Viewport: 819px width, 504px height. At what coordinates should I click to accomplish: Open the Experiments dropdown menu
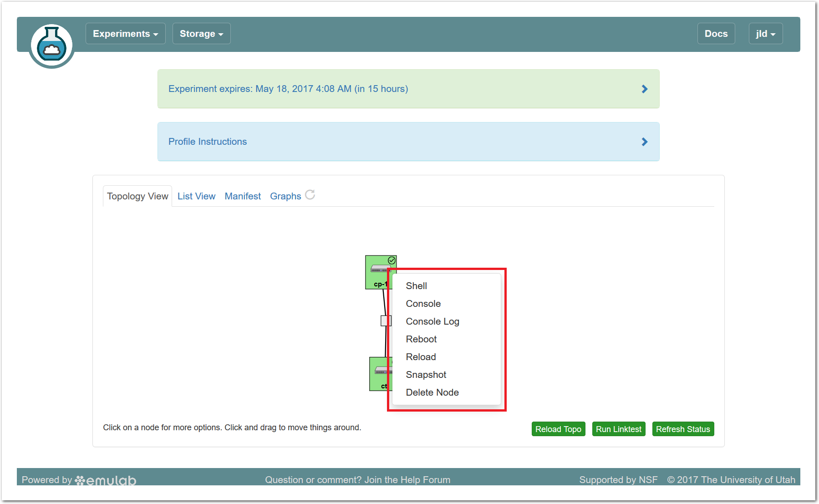125,34
